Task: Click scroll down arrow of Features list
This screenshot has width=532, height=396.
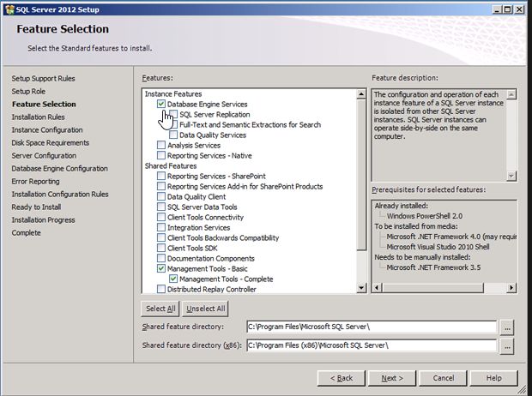Action: [361, 288]
